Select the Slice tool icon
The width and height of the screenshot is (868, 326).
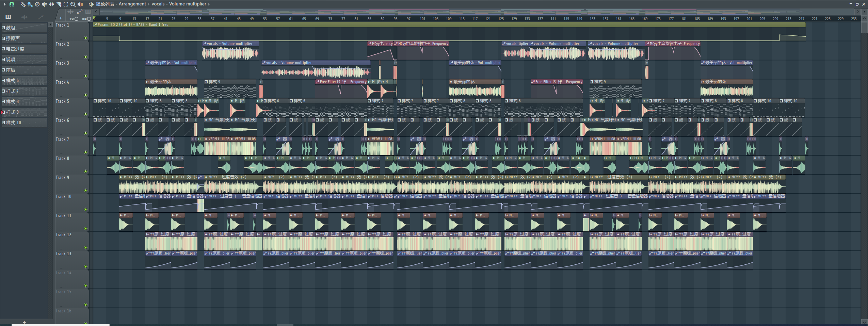(x=59, y=4)
